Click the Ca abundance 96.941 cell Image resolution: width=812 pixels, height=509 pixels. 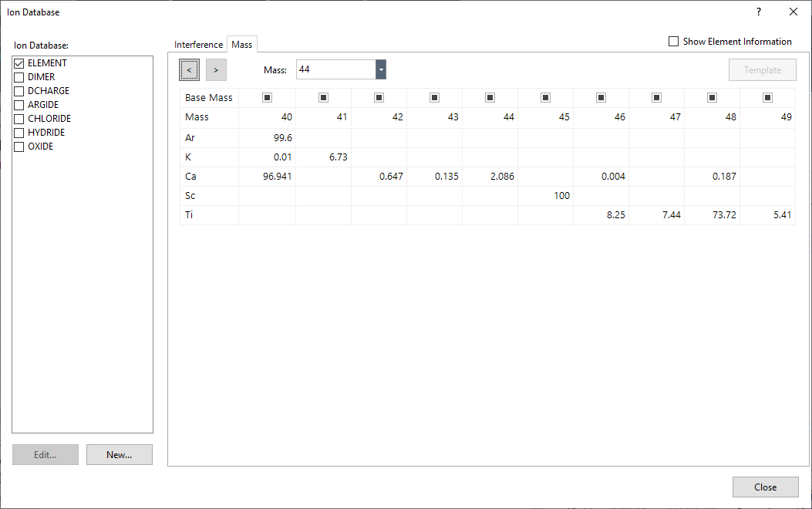[x=268, y=177]
